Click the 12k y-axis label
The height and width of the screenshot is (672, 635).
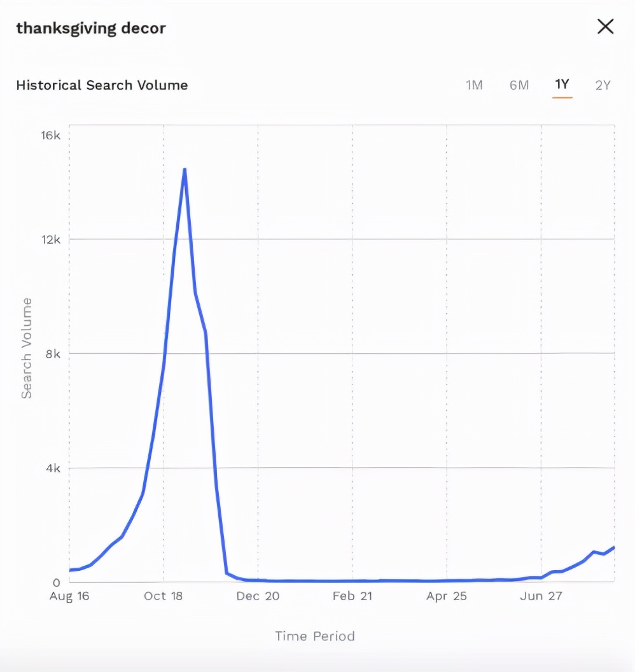[50, 239]
